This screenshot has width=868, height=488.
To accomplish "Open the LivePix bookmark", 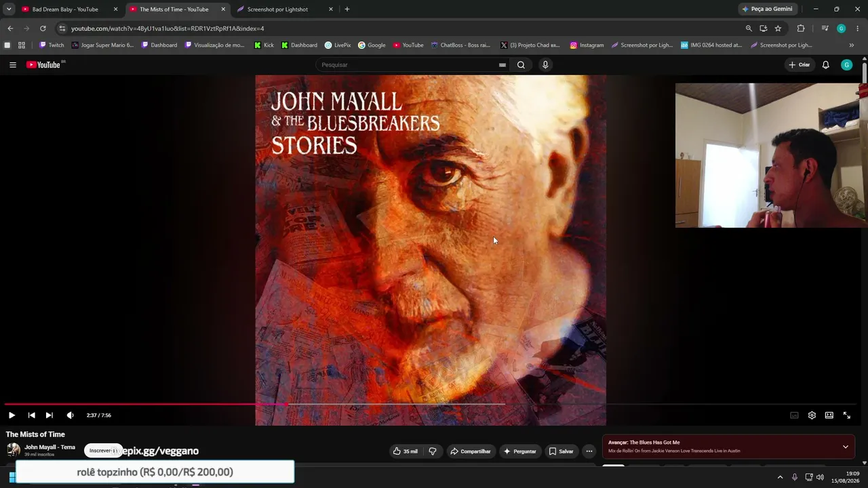I will pyautogui.click(x=338, y=45).
